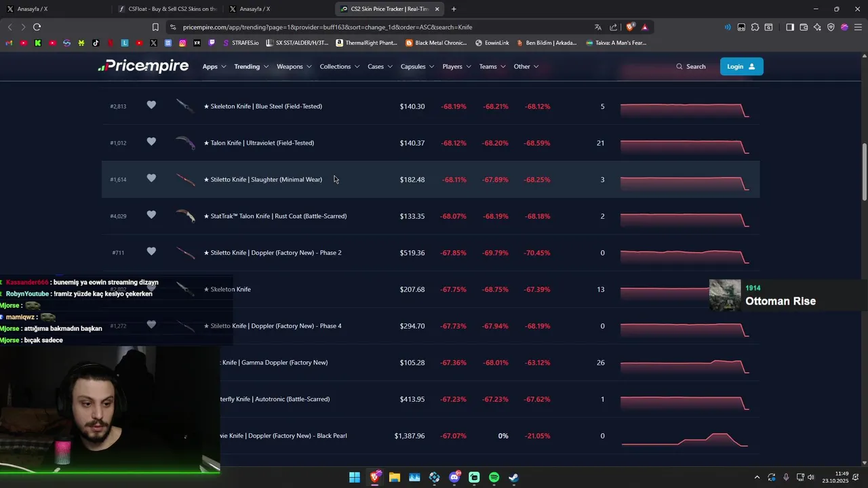This screenshot has height=488, width=868.
Task: Open the Takva: A Man's Fear bookmark
Action: point(616,43)
